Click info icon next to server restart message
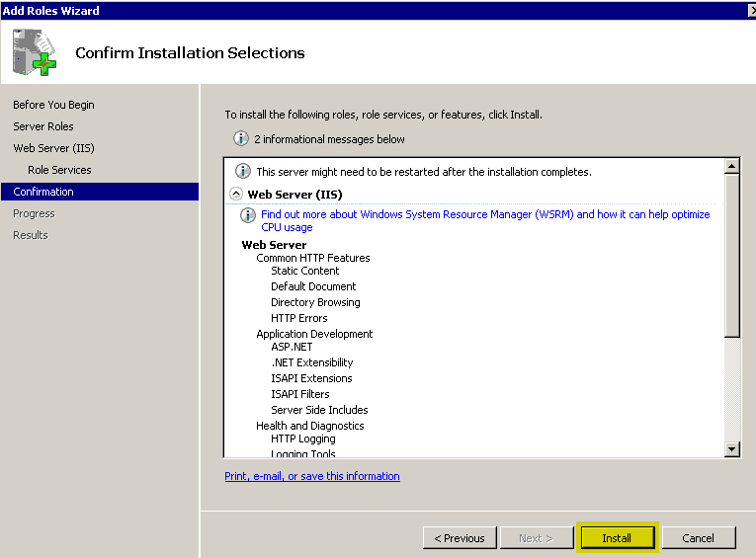Viewport: 756px width, 558px height. click(243, 172)
